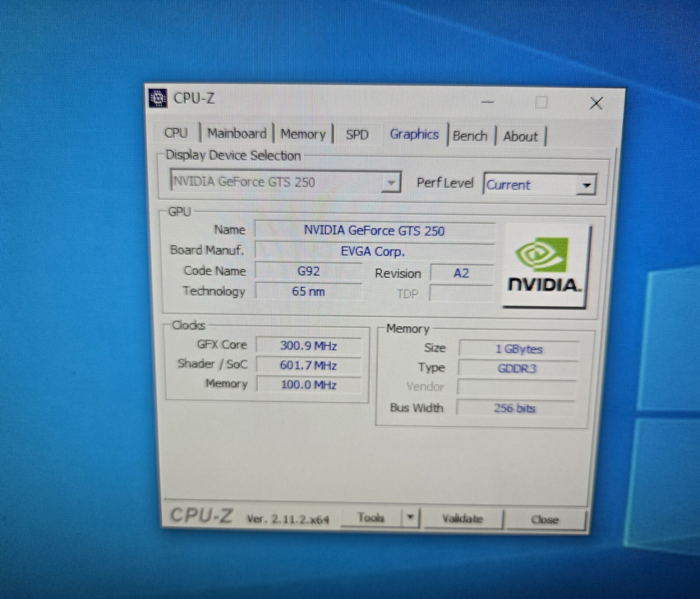Image resolution: width=700 pixels, height=599 pixels.
Task: Select the SPD tab
Action: [357, 134]
